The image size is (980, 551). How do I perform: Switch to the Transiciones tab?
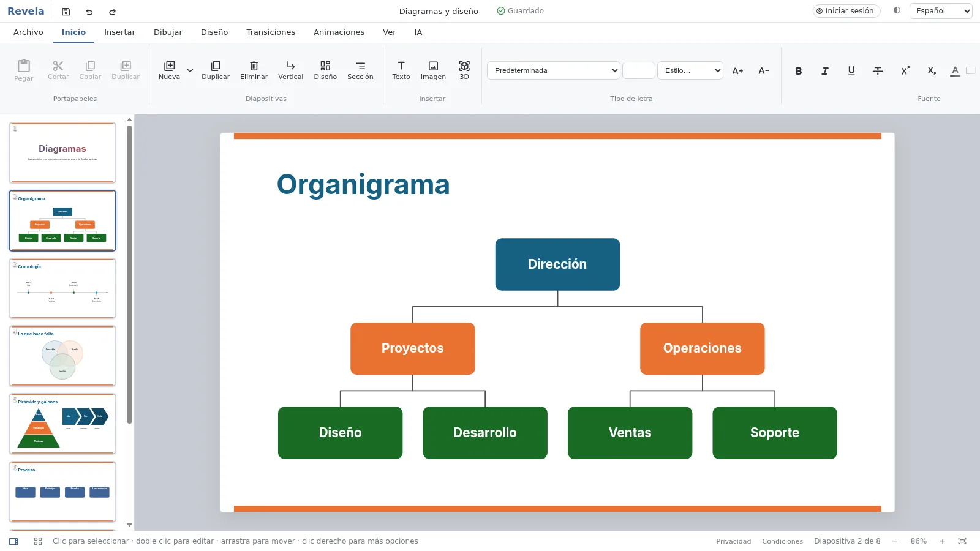271,32
